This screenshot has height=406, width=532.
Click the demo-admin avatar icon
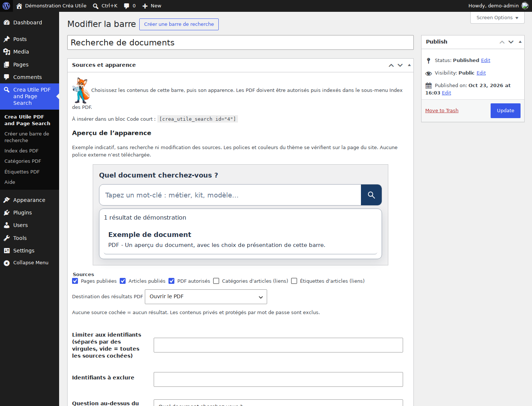click(525, 6)
